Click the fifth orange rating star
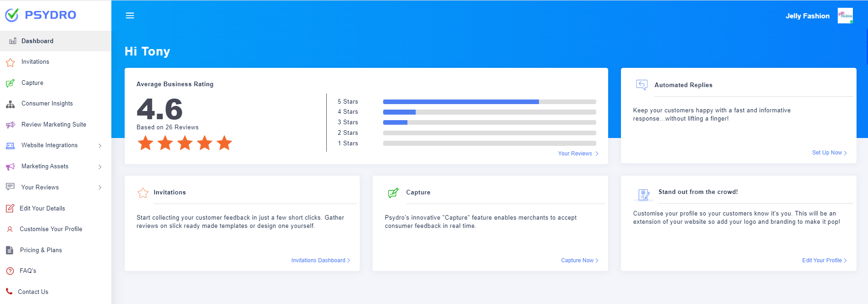Viewport: 868px width, 304px height. click(224, 143)
